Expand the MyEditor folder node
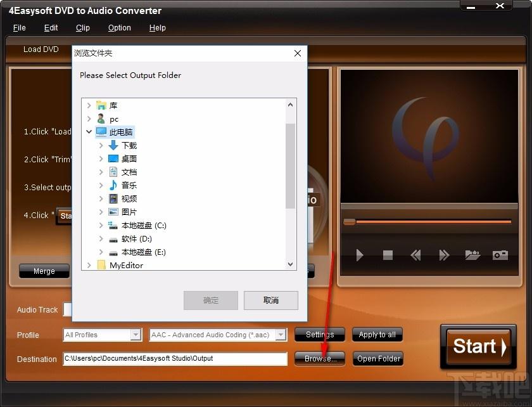The height and width of the screenshot is (407, 532). pos(89,265)
